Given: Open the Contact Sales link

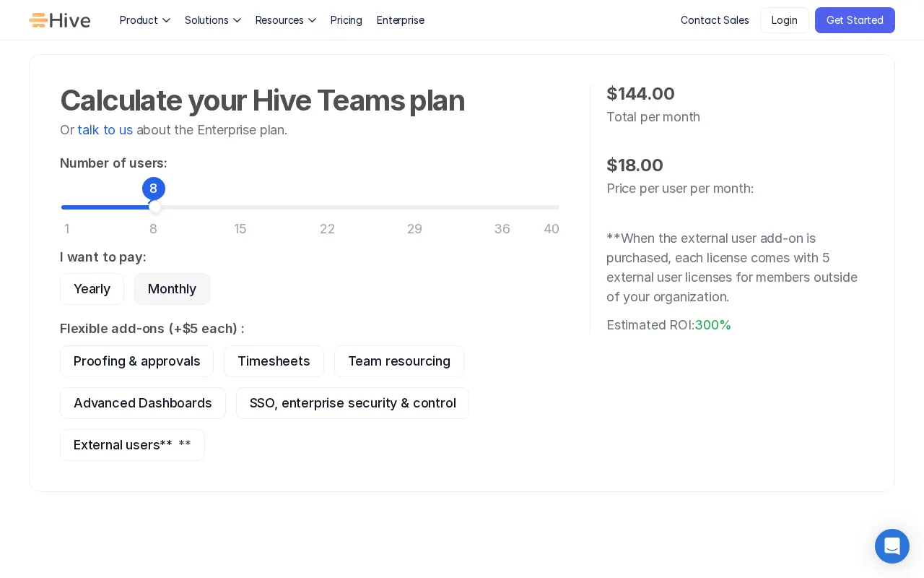Looking at the screenshot, I should 715,20.
